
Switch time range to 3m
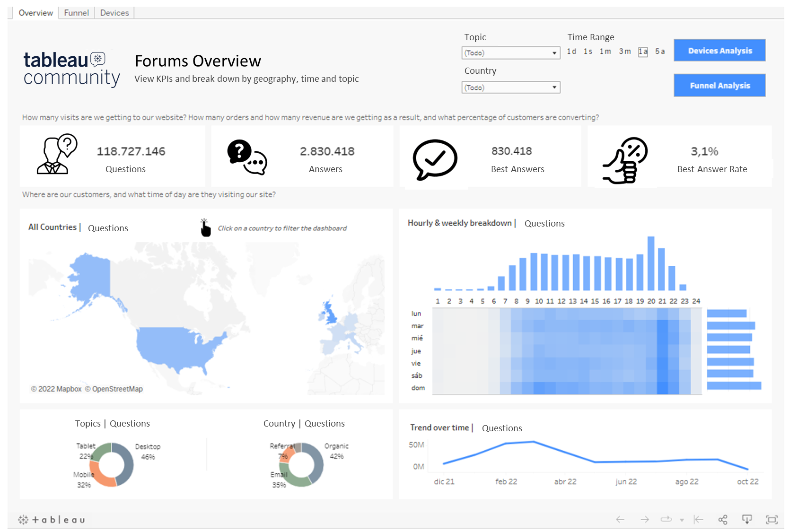click(624, 52)
